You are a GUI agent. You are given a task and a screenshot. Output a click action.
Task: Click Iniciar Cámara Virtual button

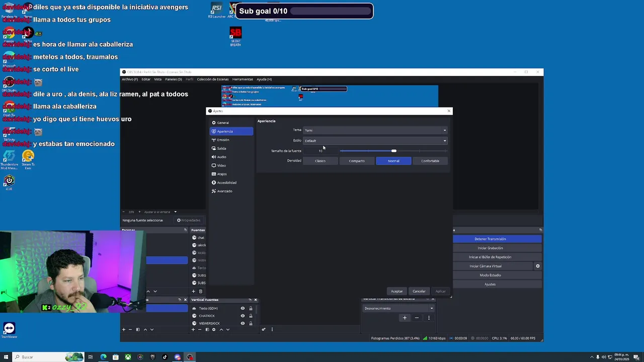click(486, 266)
